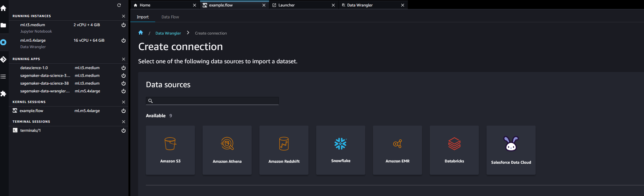Shut down all Kernel Sessions
Screen dimensions: 644x196
(123, 102)
